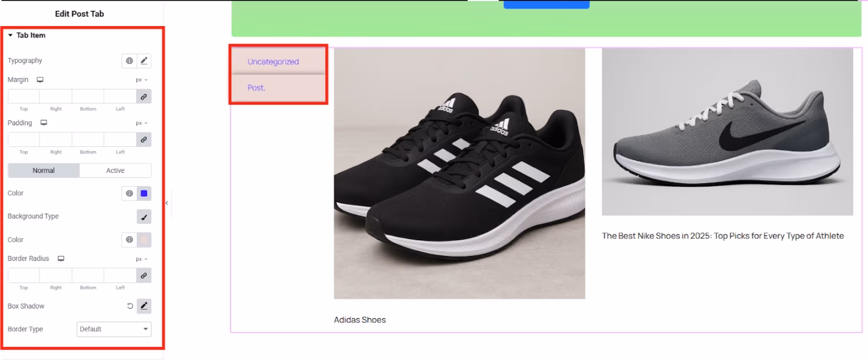Screen dimensions: 868x360
Task: Click the Margin responsive device icon
Action: pyautogui.click(x=40, y=80)
